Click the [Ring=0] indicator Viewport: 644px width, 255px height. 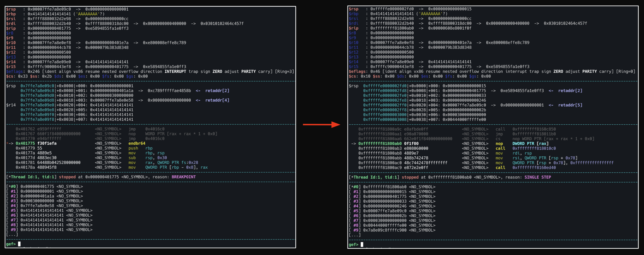[x=626, y=72]
